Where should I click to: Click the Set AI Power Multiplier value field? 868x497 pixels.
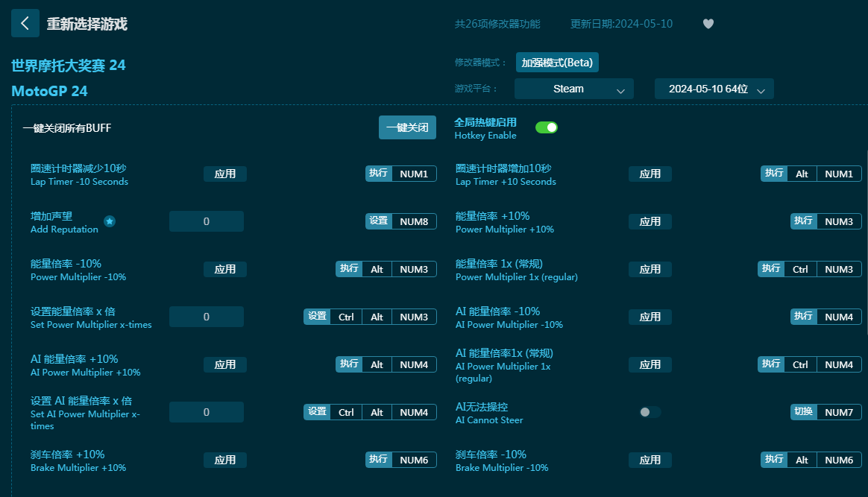[x=207, y=412]
